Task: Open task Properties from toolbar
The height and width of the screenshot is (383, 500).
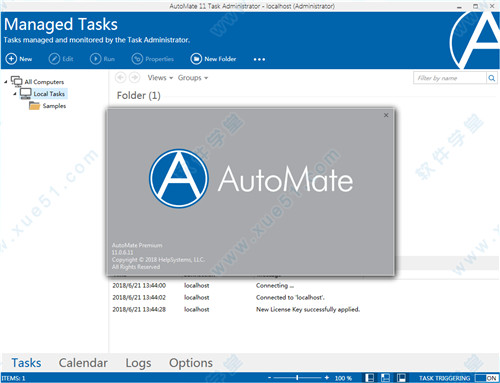Action: coord(153,59)
